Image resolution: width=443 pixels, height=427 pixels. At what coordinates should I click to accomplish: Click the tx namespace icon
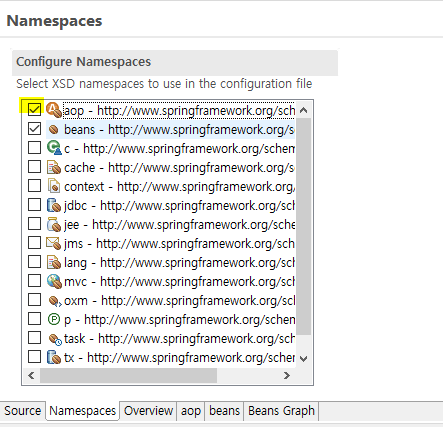54,357
